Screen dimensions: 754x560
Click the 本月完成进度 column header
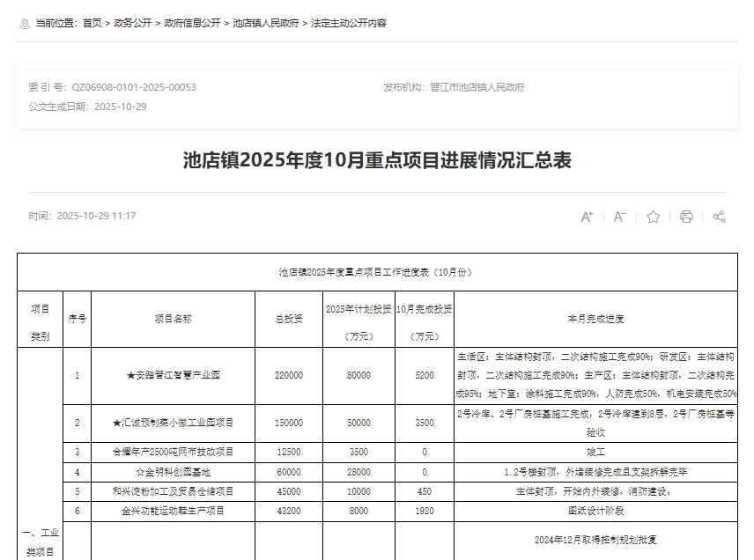(595, 319)
